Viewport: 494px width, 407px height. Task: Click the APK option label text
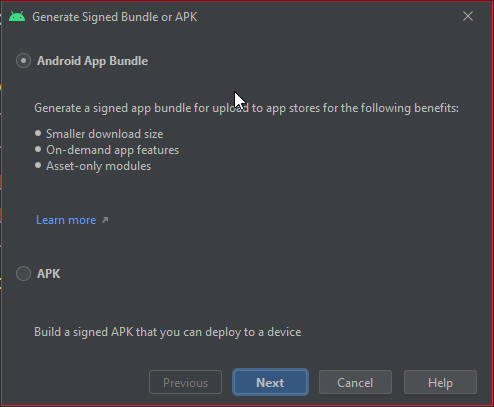point(49,274)
